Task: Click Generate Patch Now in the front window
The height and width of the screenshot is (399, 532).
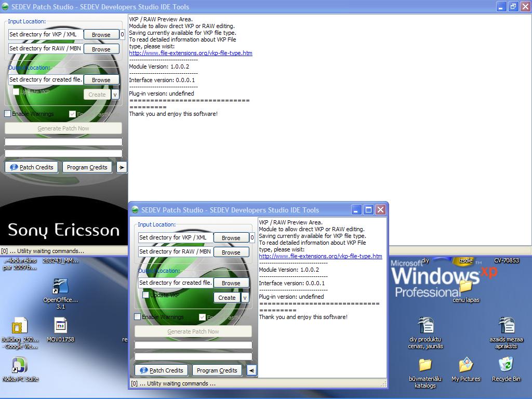Action: 193,331
